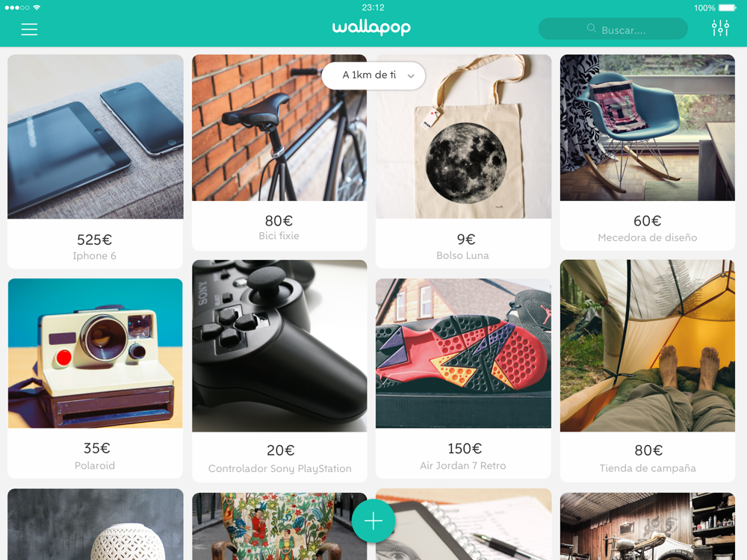Open the Iphone 6 listing photo

pyautogui.click(x=96, y=137)
